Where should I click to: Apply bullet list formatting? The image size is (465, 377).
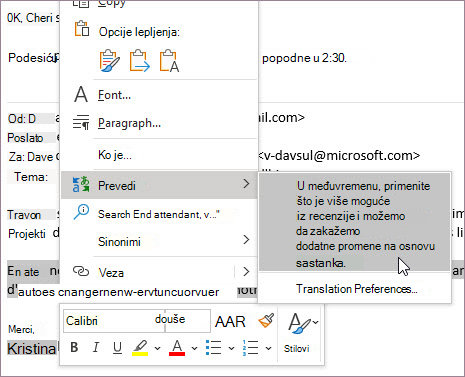click(x=214, y=348)
